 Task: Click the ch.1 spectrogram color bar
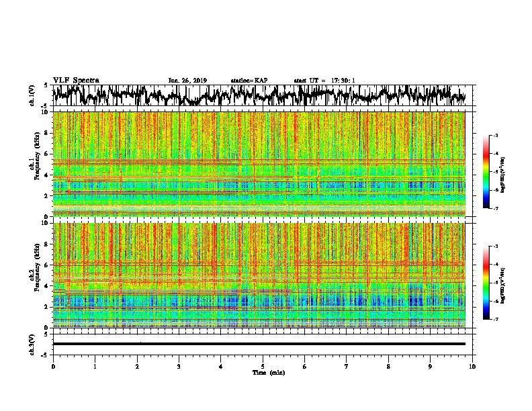pos(486,172)
